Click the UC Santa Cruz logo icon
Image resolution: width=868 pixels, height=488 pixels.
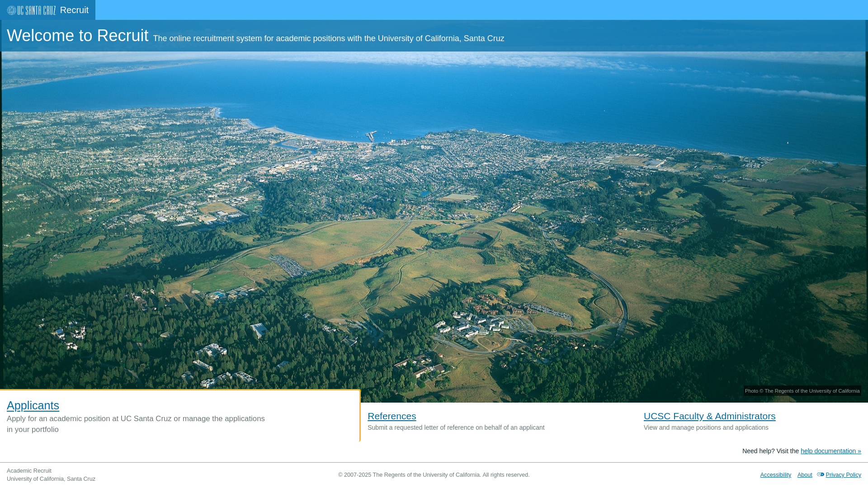tap(31, 10)
